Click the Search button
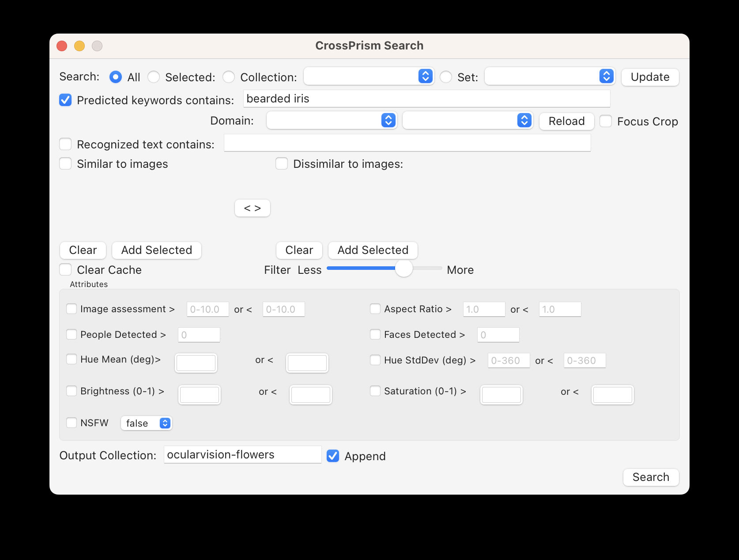739x560 pixels. pos(651,477)
